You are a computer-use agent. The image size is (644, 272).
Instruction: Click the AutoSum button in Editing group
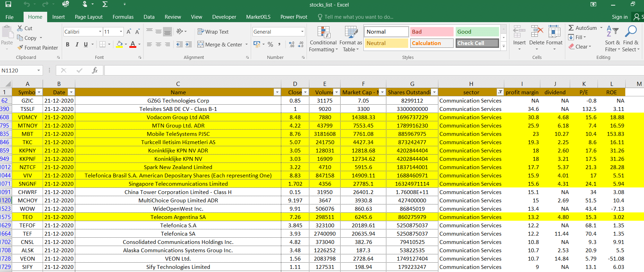583,28
